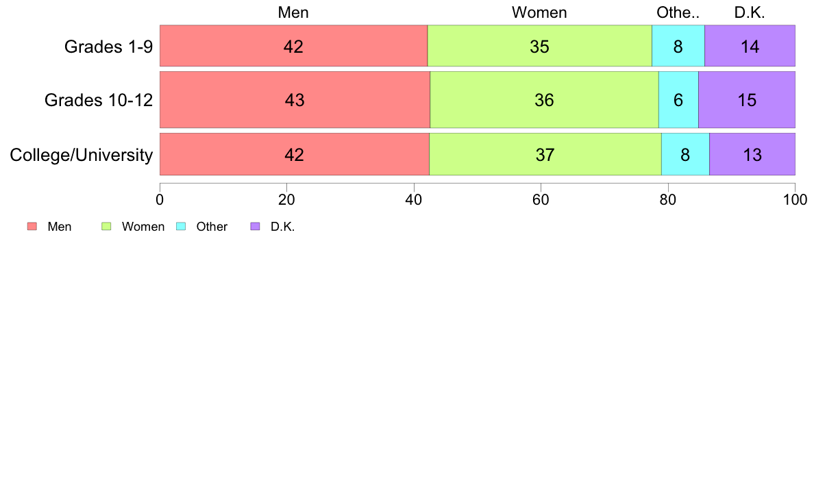
Task: Click the Other segment in Grades 1-9 row
Action: 678,46
